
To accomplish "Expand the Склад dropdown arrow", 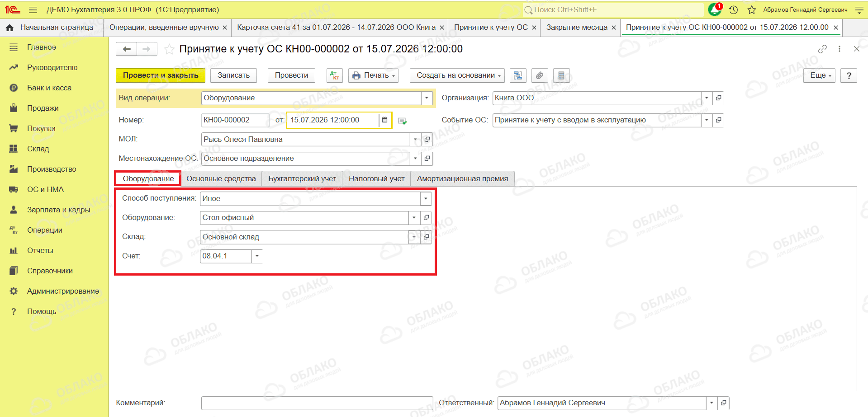I will coord(414,237).
